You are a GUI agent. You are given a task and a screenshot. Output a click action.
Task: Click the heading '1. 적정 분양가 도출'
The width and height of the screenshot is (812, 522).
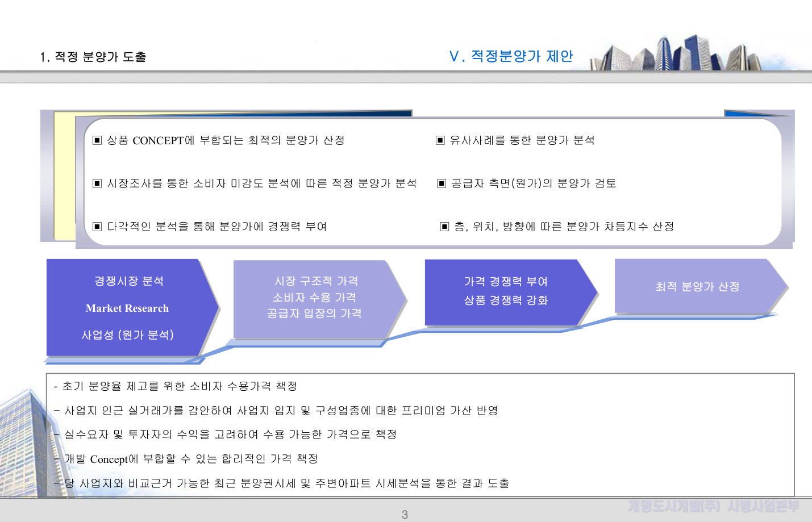93,57
